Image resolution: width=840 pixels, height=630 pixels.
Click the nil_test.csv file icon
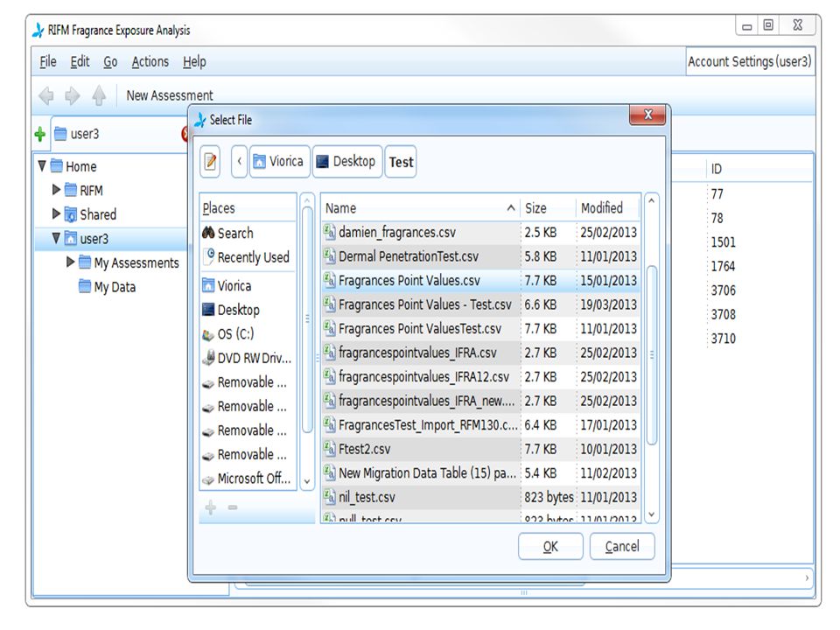[x=330, y=497]
